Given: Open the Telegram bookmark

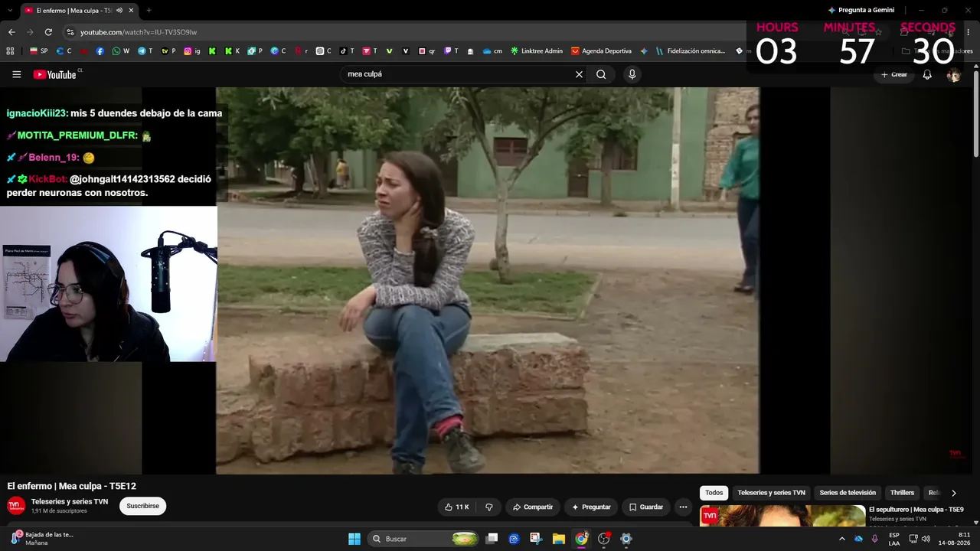Looking at the screenshot, I should pyautogui.click(x=145, y=51).
